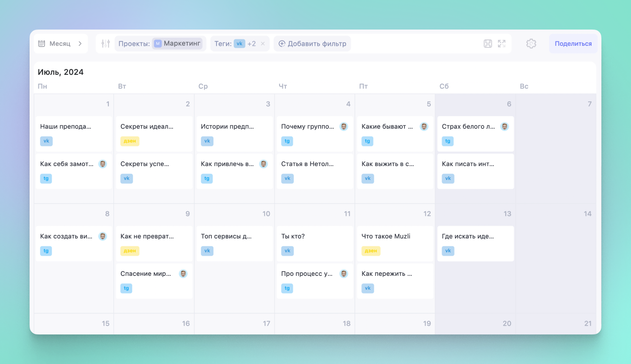Click the avatar on 'Спасение мир…' card
This screenshot has width=631, height=364.
(x=183, y=274)
